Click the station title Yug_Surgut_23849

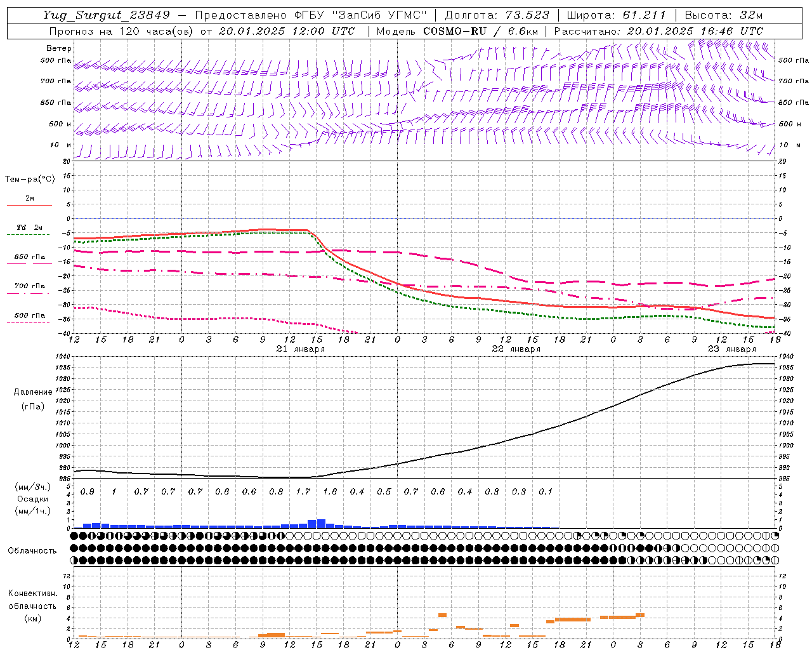107,15
